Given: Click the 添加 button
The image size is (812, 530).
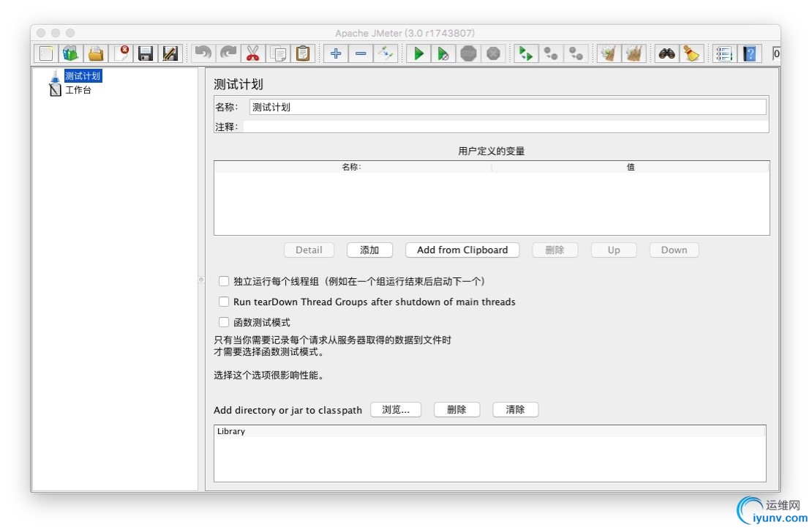Looking at the screenshot, I should pyautogui.click(x=369, y=250).
